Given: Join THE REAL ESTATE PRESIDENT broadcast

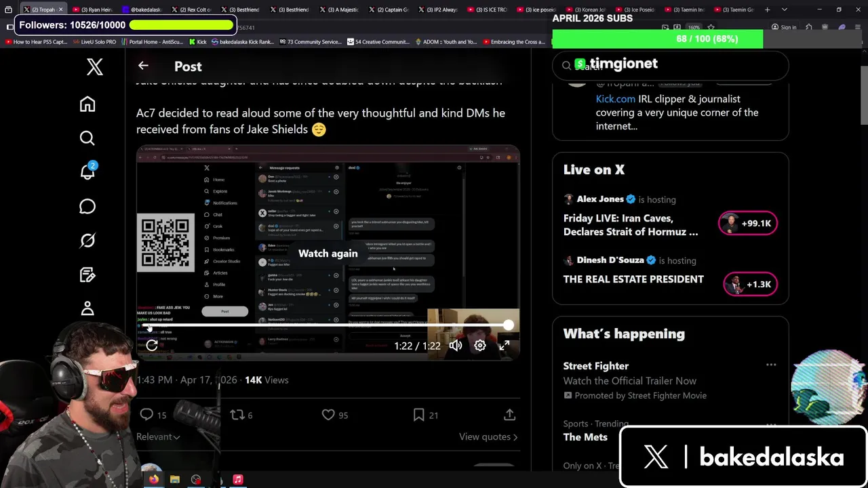Looking at the screenshot, I should coord(633,279).
